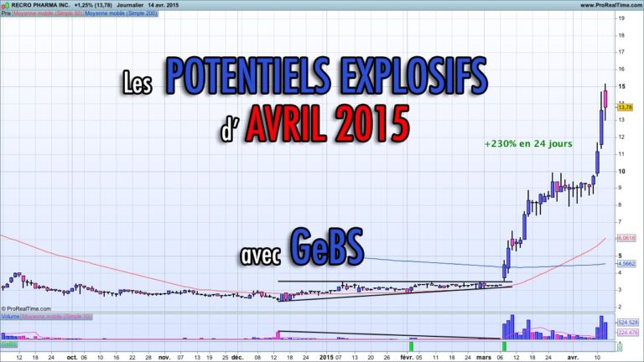Click the '14 avr. 2015' date text
This screenshot has width=644, height=362.
pos(164,5)
